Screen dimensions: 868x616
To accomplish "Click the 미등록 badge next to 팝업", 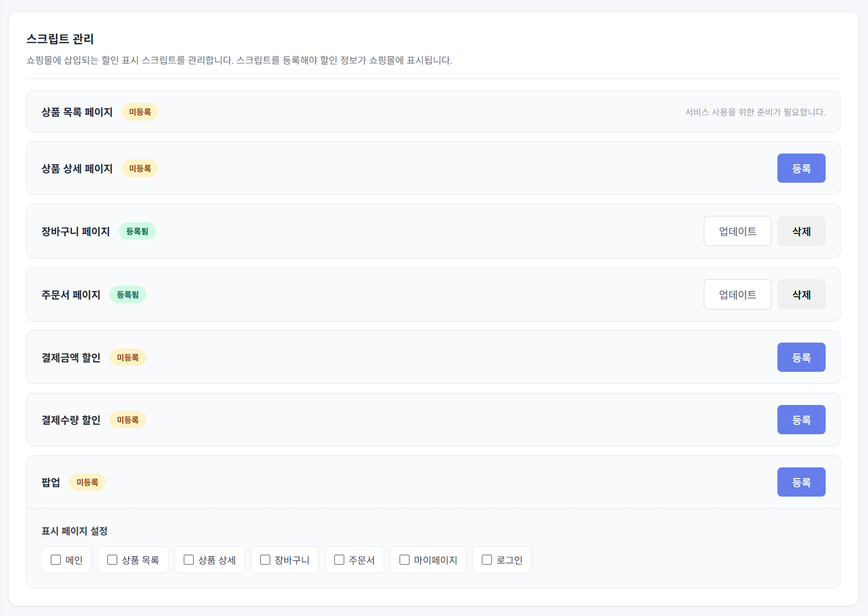I will click(x=87, y=482).
